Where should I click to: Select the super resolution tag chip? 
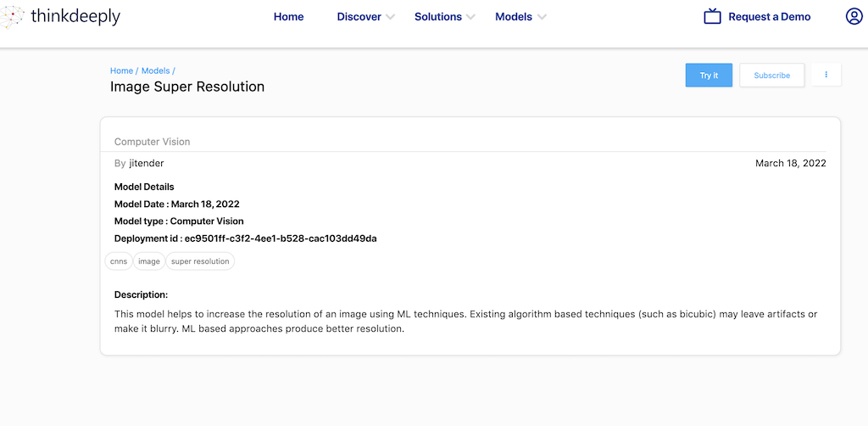[x=200, y=261]
